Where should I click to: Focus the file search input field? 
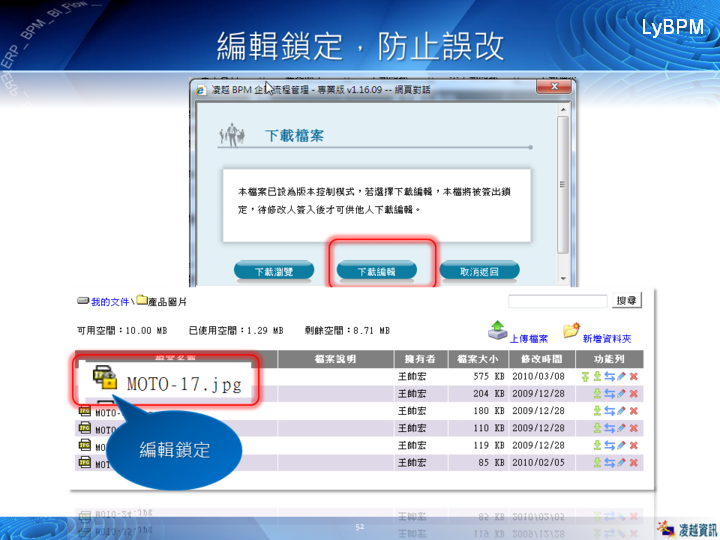coord(557,301)
